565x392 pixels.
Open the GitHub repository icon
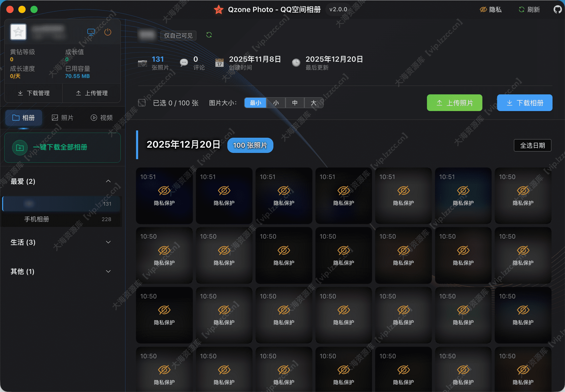tap(557, 10)
